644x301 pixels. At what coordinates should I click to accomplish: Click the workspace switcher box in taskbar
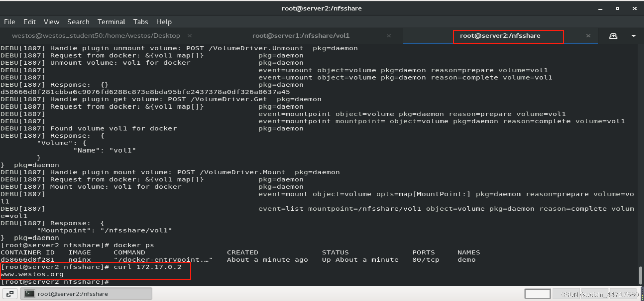point(537,294)
